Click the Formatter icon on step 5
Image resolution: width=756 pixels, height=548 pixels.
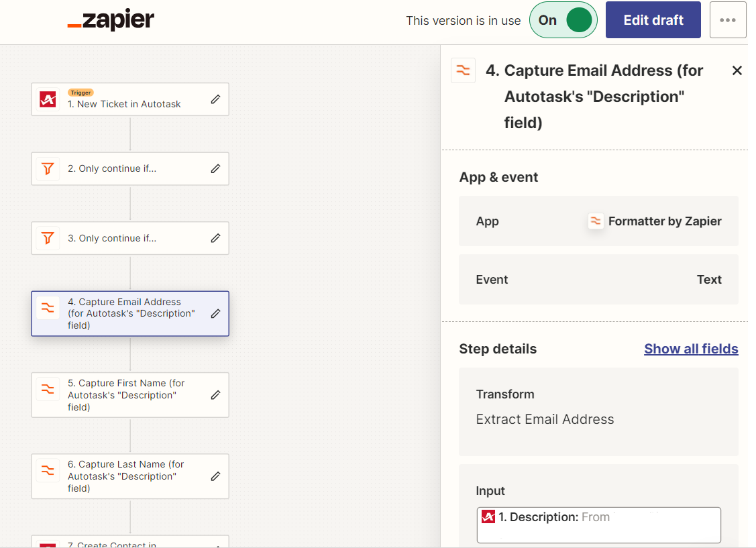point(48,389)
